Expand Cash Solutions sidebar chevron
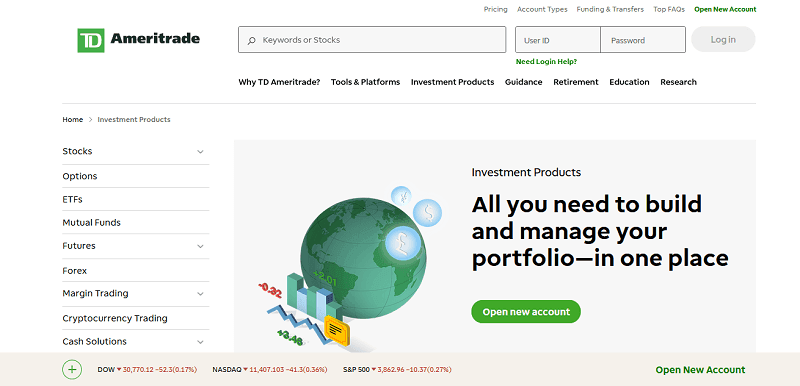The image size is (800, 386). click(200, 342)
